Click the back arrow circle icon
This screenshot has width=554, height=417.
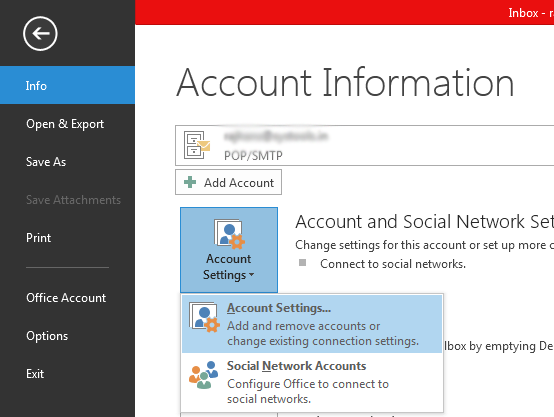click(x=40, y=34)
